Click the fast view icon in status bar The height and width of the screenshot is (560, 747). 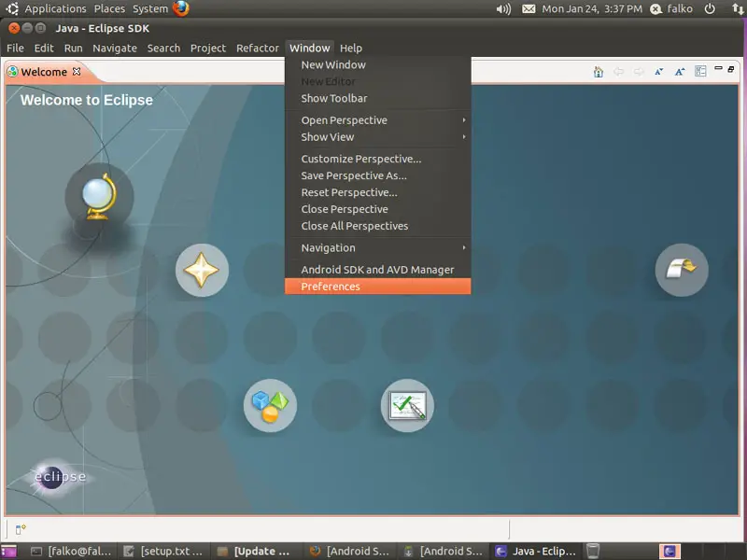click(x=21, y=529)
